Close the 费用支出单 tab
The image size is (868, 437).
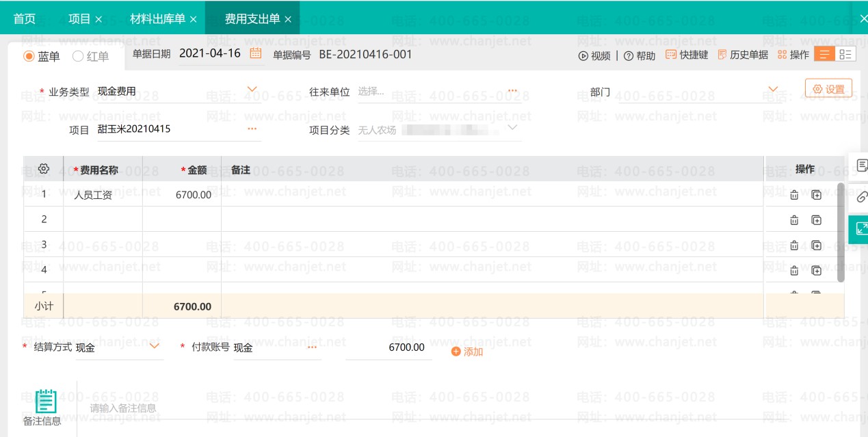tap(288, 20)
